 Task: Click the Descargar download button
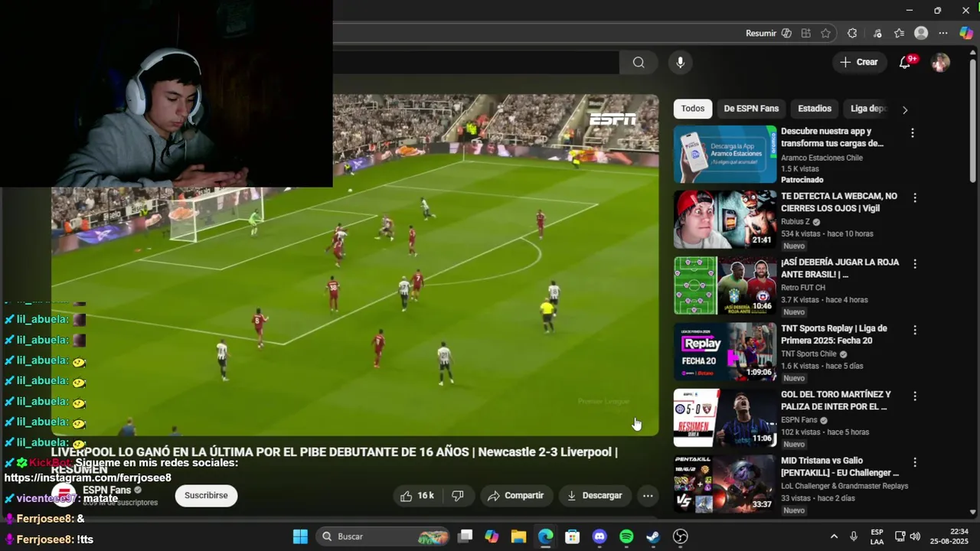[x=595, y=496]
